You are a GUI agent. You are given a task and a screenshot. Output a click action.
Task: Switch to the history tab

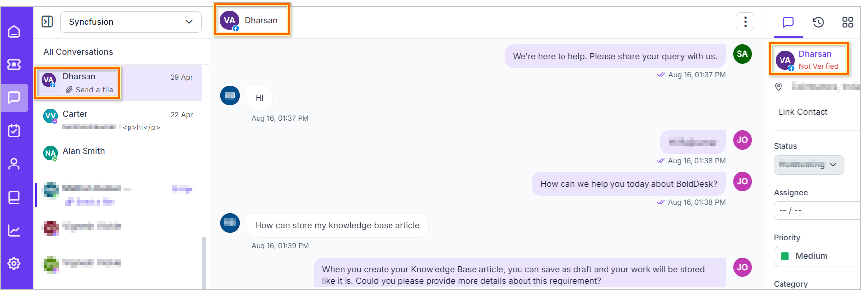click(x=818, y=22)
